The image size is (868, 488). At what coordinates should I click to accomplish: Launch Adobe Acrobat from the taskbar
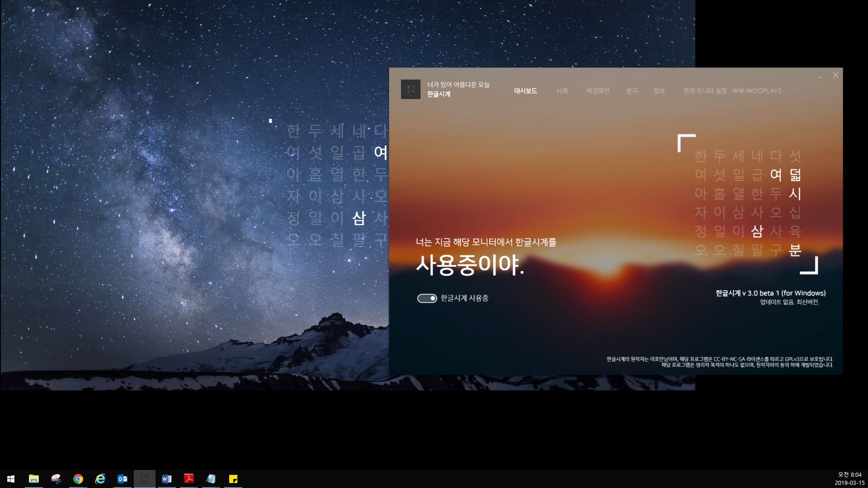pos(189,479)
